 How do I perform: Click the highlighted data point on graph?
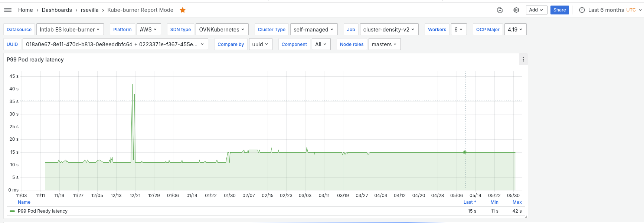[465, 152]
